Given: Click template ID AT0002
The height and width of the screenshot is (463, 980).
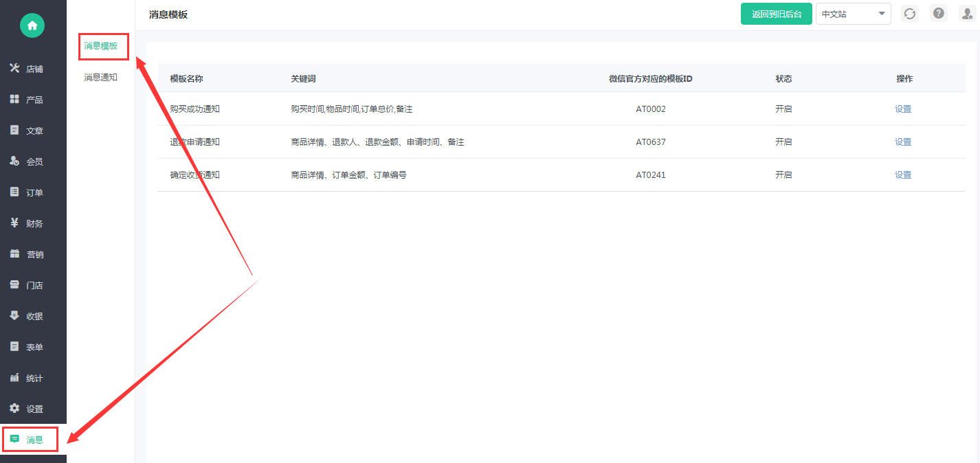Looking at the screenshot, I should click(651, 109).
